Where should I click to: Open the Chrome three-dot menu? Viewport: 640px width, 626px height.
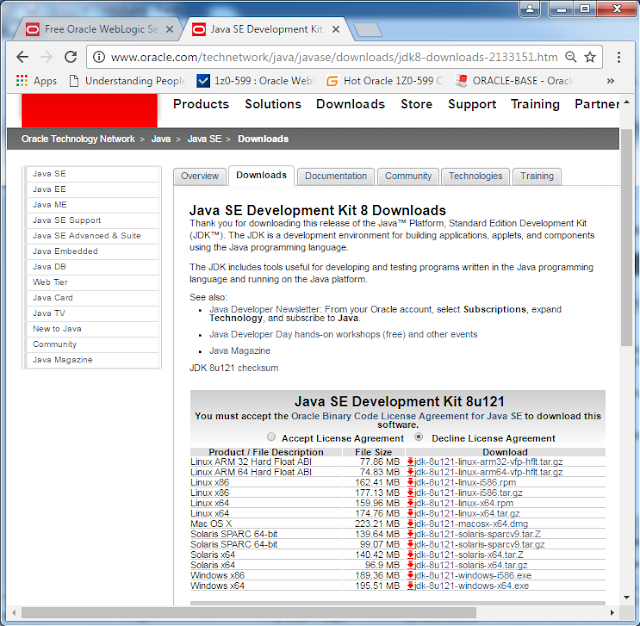point(619,57)
